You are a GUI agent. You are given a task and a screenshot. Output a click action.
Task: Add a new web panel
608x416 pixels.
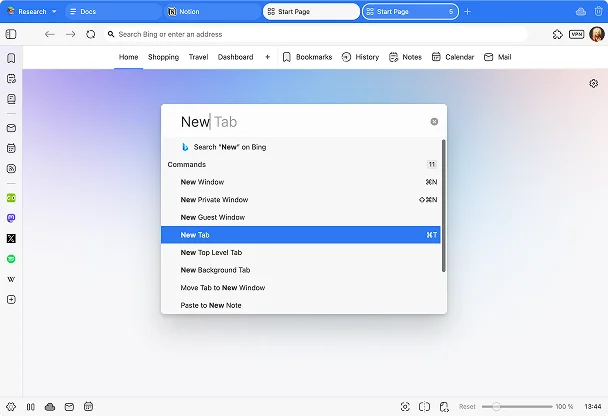11,300
